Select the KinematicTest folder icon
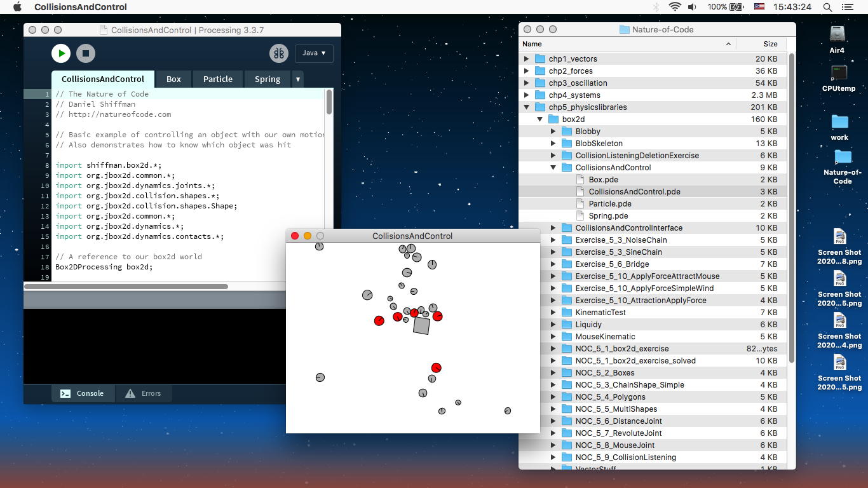Screen dimensions: 868x488 click(567, 313)
